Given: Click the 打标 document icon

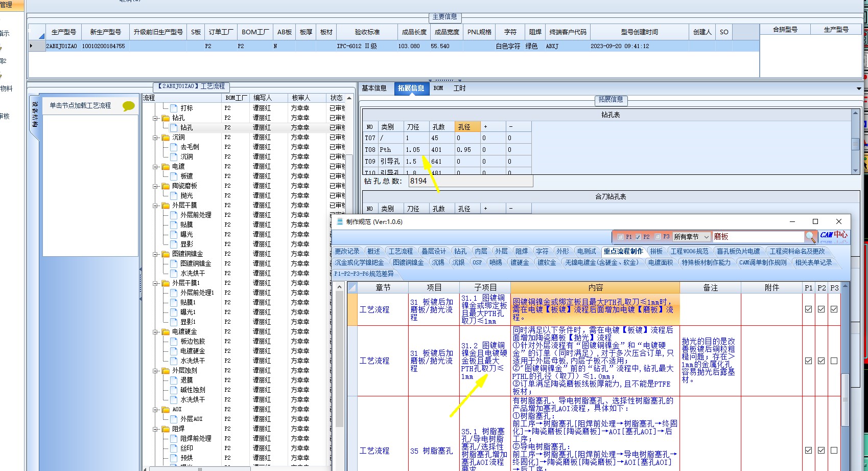Looking at the screenshot, I should coord(174,108).
